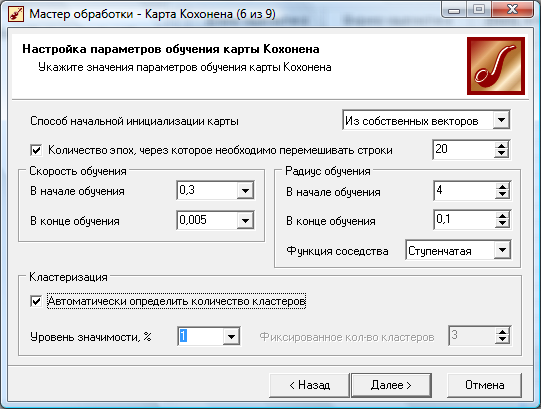Click the end learning speed field 0,005
Viewport: 541px width, 409px height.
pos(207,220)
